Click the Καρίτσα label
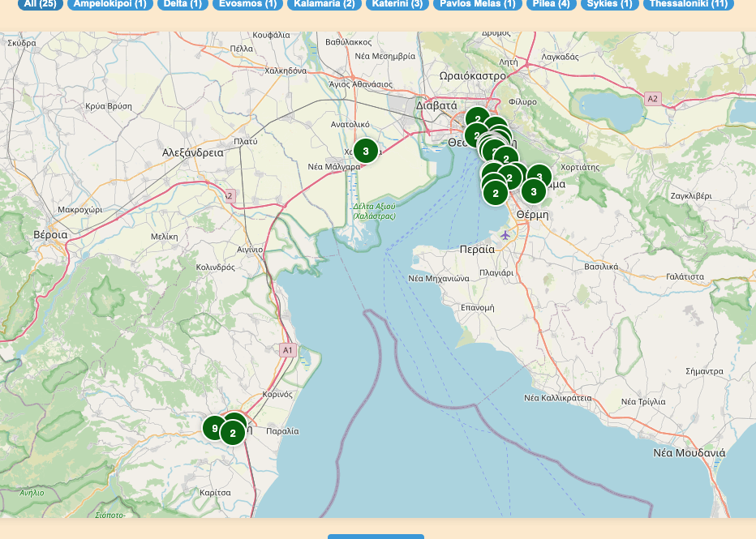This screenshot has width=756, height=539. [x=215, y=492]
